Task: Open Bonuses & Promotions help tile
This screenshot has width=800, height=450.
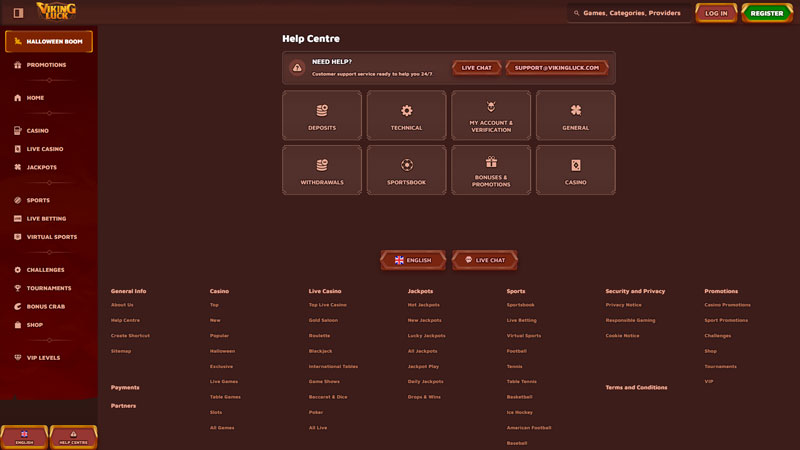Action: point(490,170)
